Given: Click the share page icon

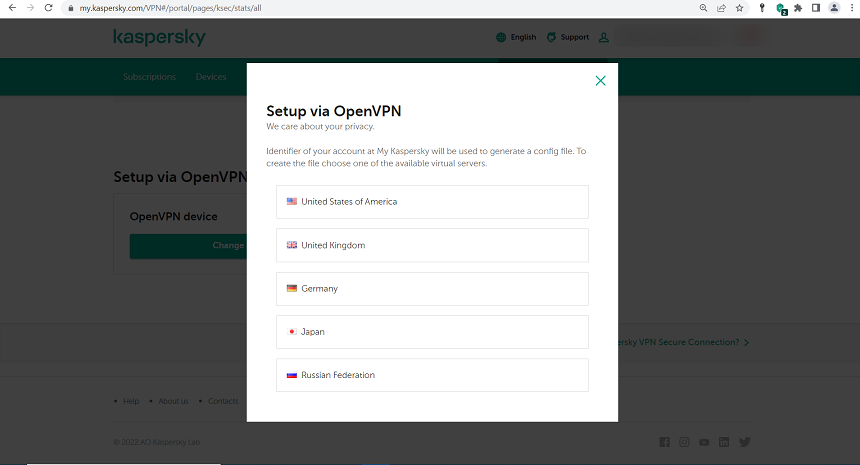Looking at the screenshot, I should click(x=721, y=8).
